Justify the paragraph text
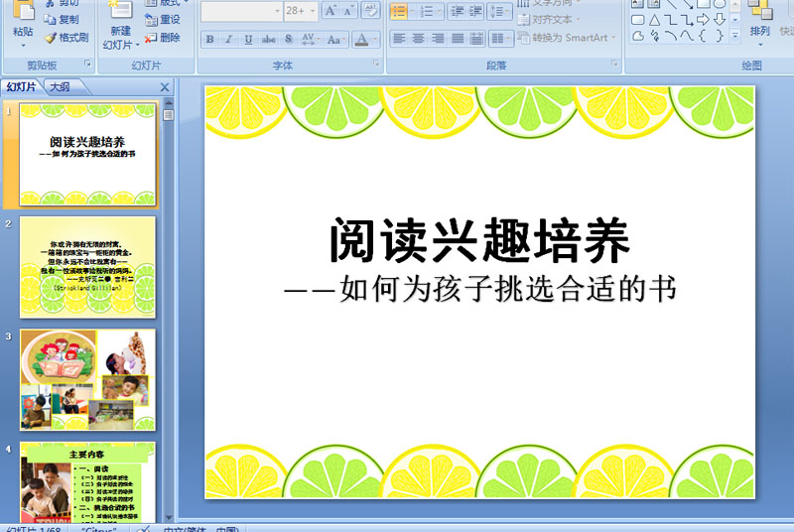This screenshot has width=794, height=532. pyautogui.click(x=458, y=39)
